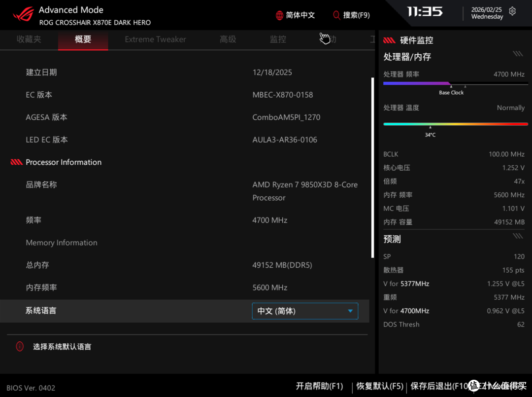532x397 pixels.
Task: Click the V for 5377MHz label
Action: pos(406,284)
